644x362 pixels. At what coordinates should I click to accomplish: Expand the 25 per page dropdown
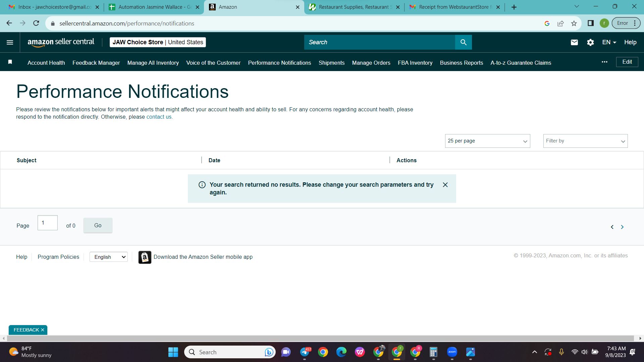[487, 141]
